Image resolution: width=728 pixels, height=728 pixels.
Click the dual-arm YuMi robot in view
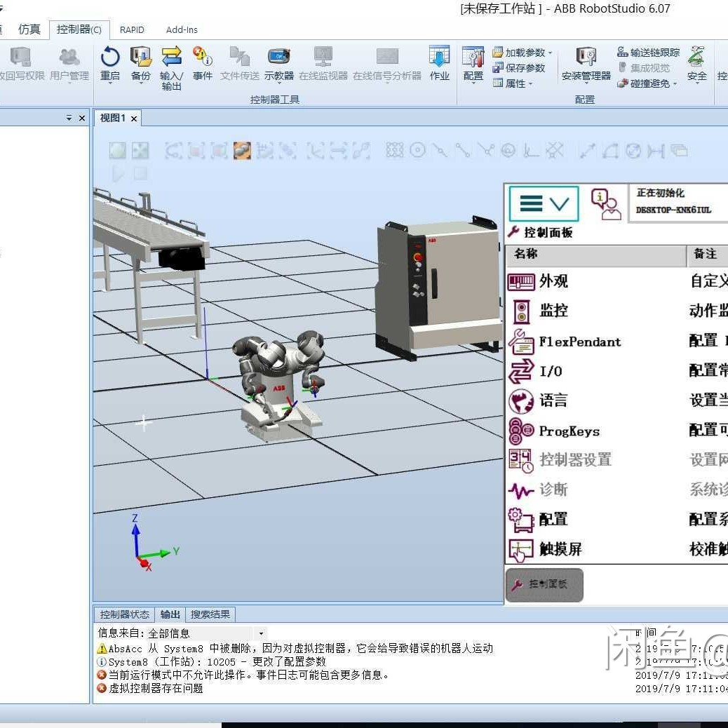(278, 385)
